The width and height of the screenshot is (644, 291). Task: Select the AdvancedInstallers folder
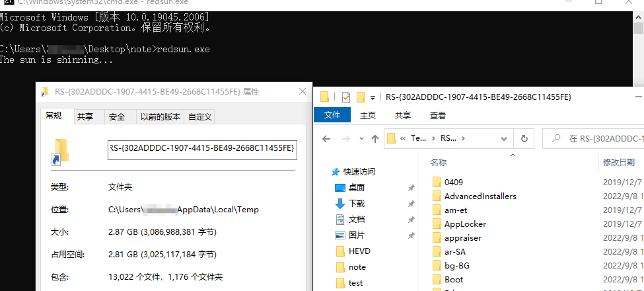[480, 196]
